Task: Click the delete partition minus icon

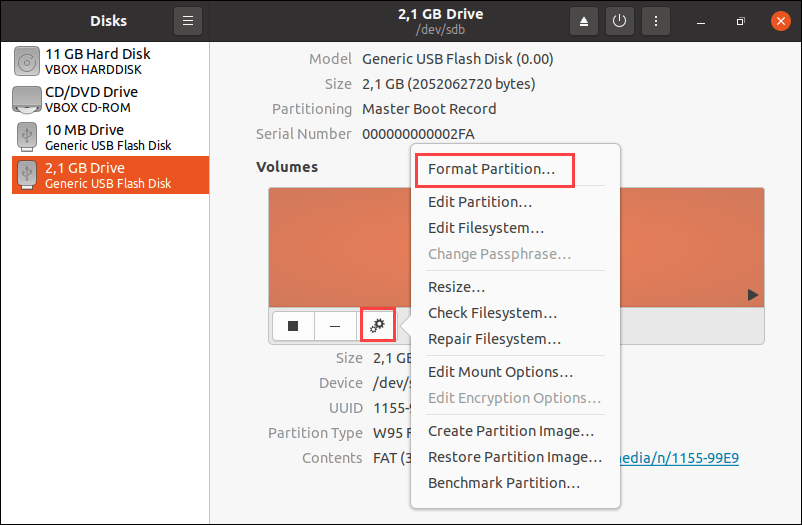Action: tap(336, 326)
